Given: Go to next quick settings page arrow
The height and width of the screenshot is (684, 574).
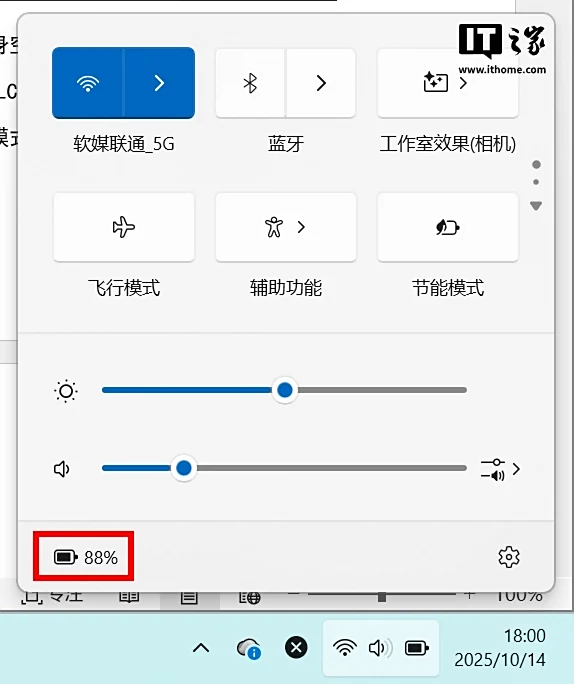Looking at the screenshot, I should pyautogui.click(x=536, y=205).
